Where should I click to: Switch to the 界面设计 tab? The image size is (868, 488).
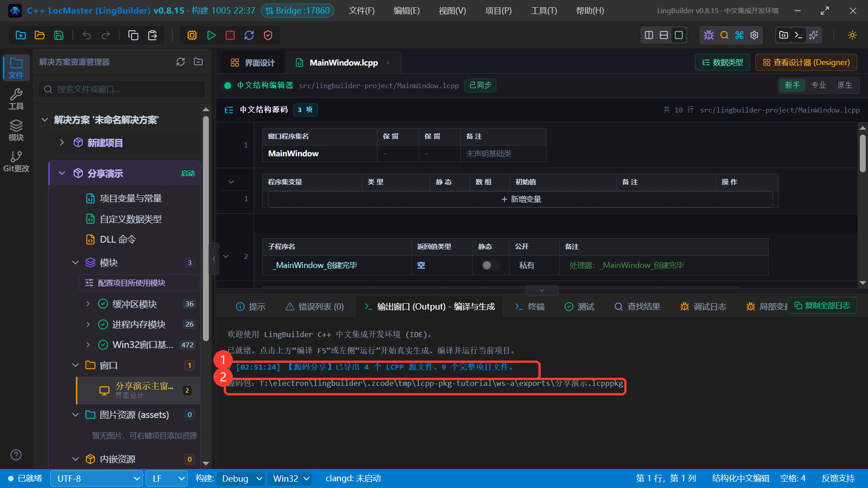(253, 63)
